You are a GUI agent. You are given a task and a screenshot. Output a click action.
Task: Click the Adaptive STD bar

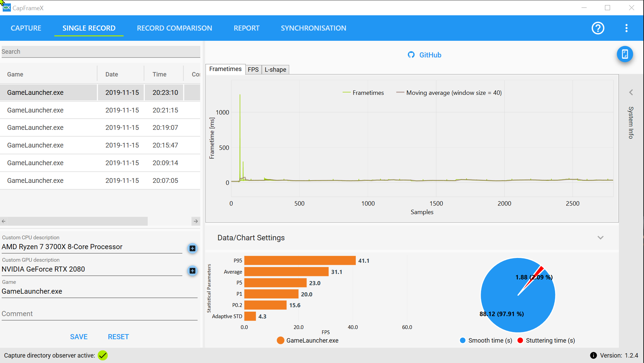[250, 316]
